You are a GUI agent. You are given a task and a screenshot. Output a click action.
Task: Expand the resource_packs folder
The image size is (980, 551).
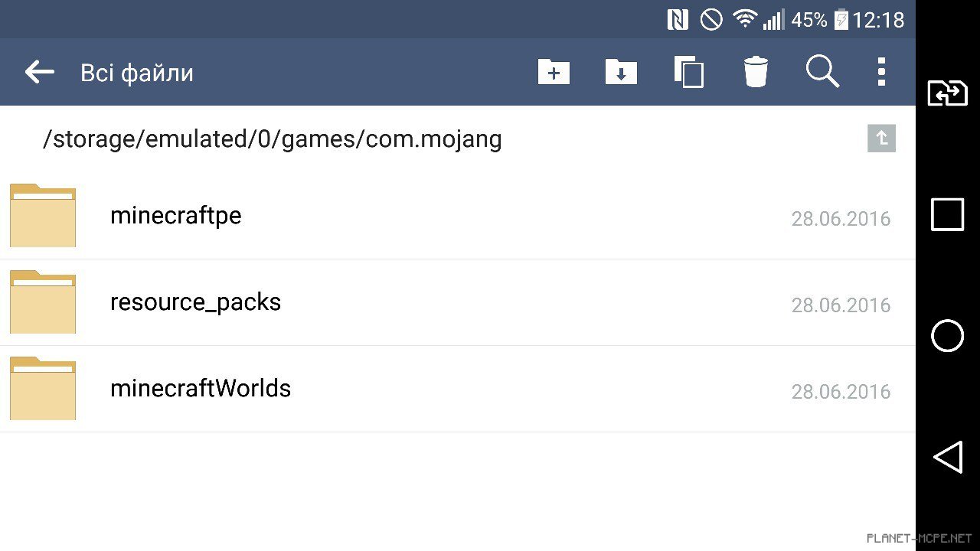pos(196,302)
